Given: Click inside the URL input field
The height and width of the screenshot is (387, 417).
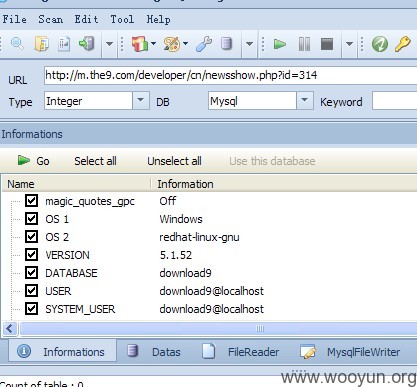Looking at the screenshot, I should [230, 75].
